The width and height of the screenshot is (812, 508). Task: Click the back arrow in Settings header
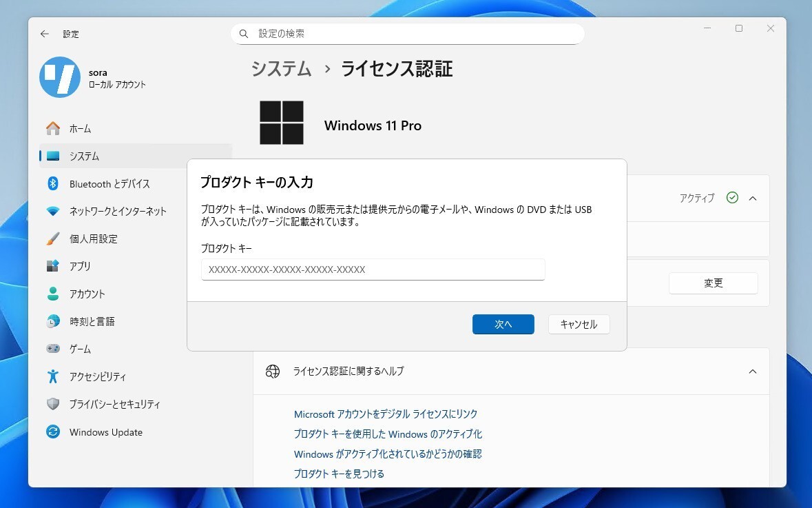[45, 34]
